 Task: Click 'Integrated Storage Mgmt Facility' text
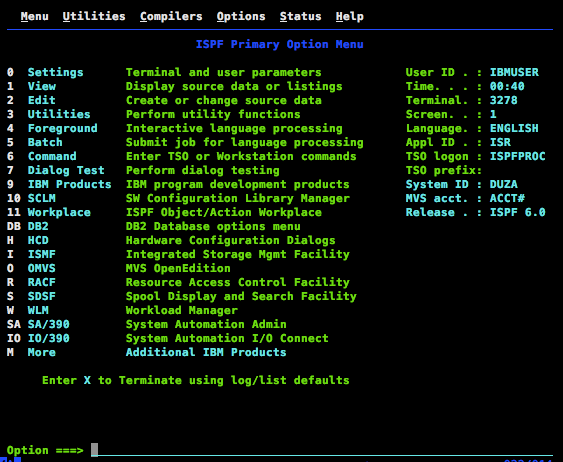238,254
